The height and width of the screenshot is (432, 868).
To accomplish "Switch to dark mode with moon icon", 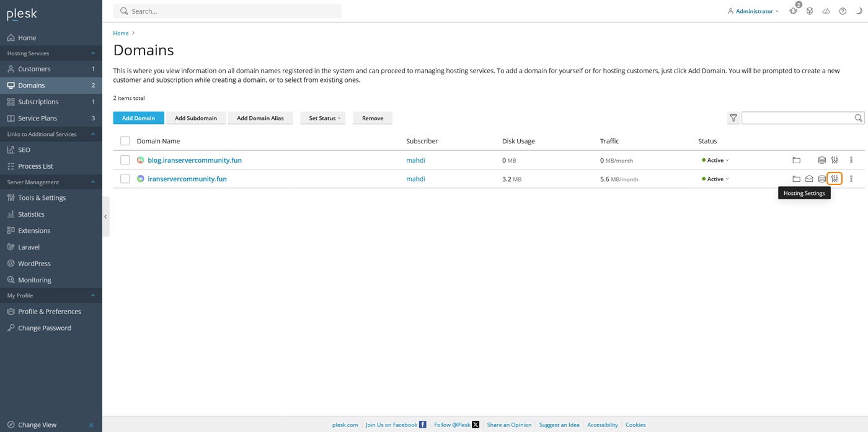I will click(x=859, y=11).
